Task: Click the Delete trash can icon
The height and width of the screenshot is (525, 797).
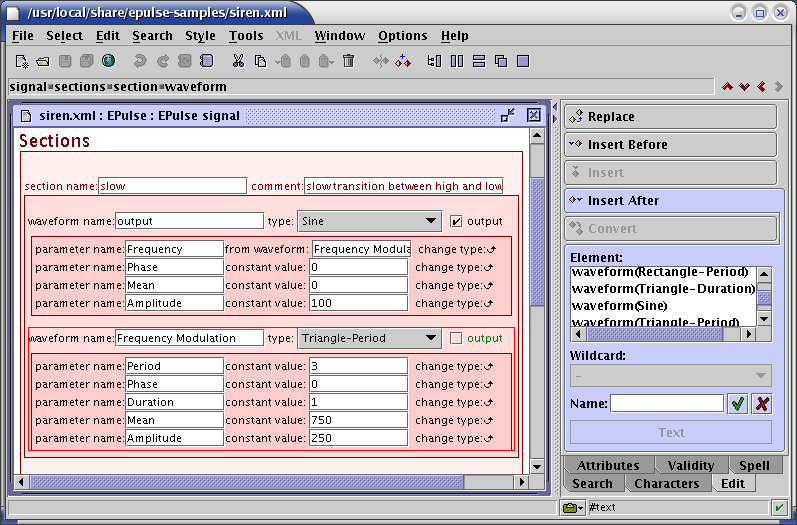Action: pos(348,61)
